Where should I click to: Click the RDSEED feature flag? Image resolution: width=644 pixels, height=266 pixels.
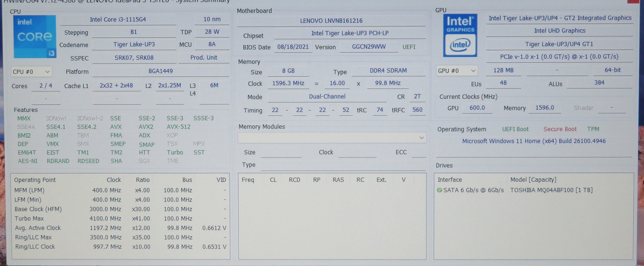coord(88,161)
